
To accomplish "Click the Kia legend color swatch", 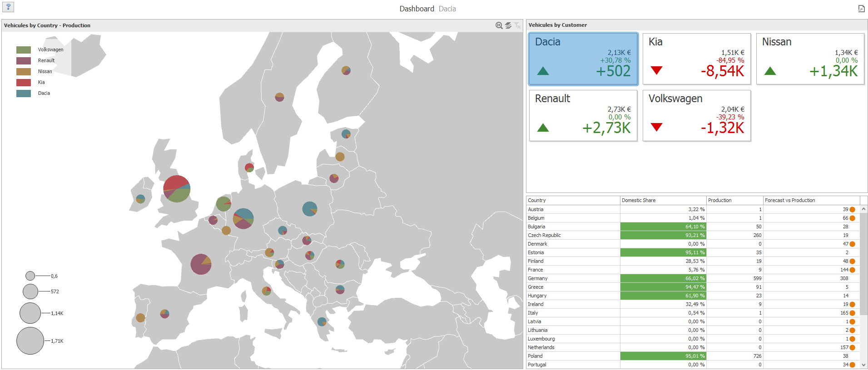I will click(24, 83).
